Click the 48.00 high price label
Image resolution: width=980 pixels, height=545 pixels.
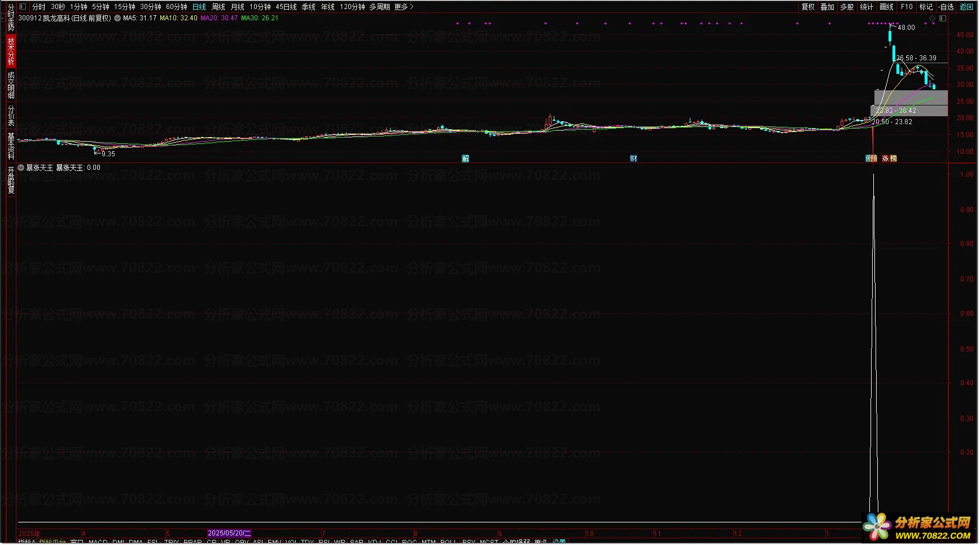pyautogui.click(x=906, y=28)
